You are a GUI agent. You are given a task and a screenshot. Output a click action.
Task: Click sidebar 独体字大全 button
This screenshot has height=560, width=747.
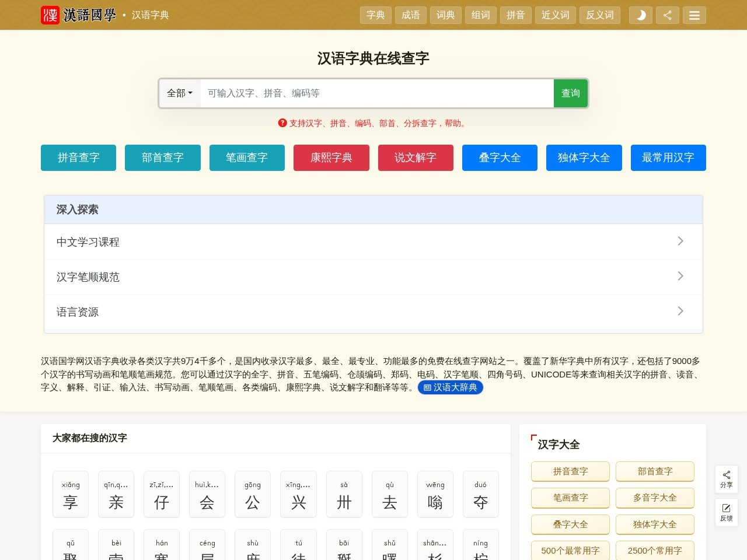coord(655,524)
